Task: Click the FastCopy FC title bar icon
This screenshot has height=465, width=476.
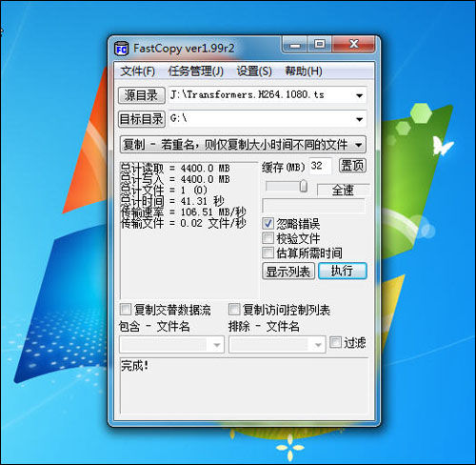Action: (121, 49)
